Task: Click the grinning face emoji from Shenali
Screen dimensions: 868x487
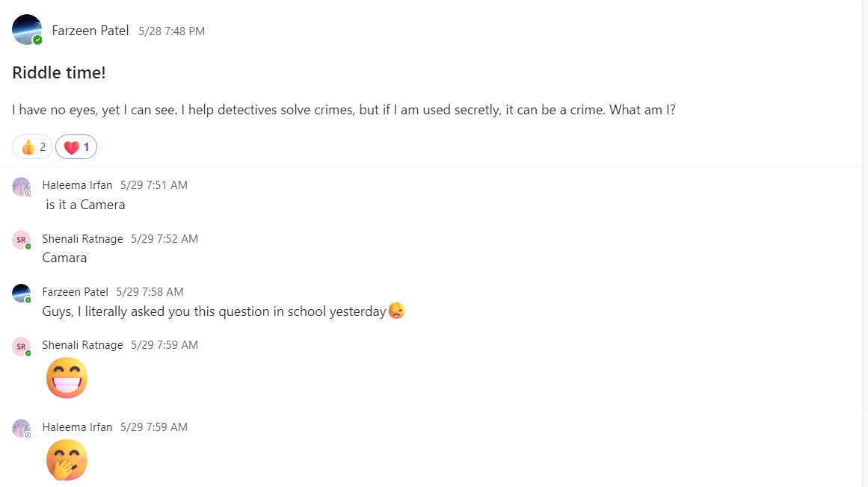Action: (x=67, y=378)
